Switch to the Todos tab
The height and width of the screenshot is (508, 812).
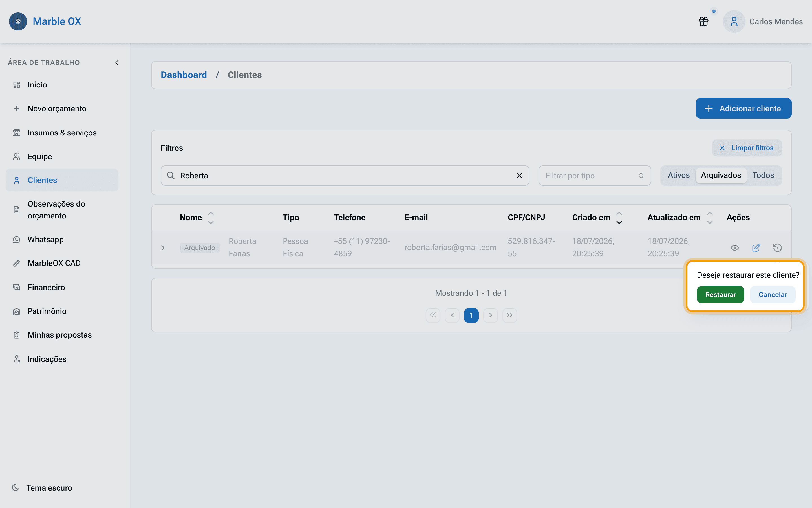coord(763,175)
